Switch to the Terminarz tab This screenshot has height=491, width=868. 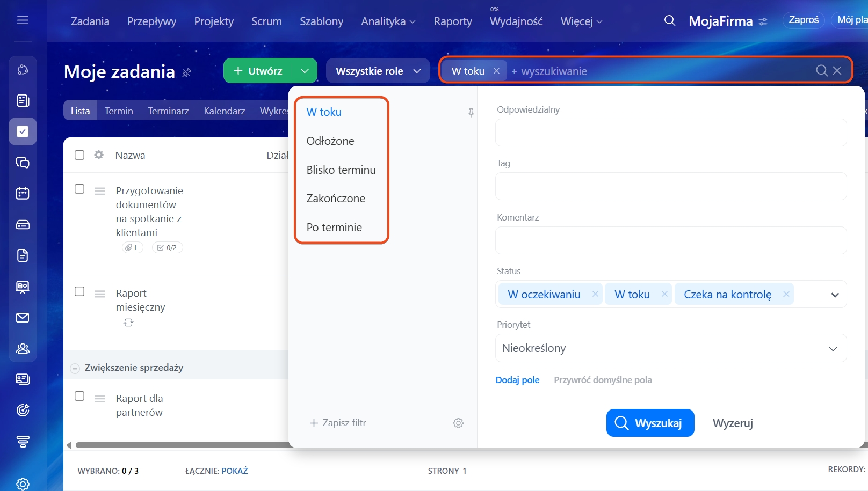pos(168,111)
